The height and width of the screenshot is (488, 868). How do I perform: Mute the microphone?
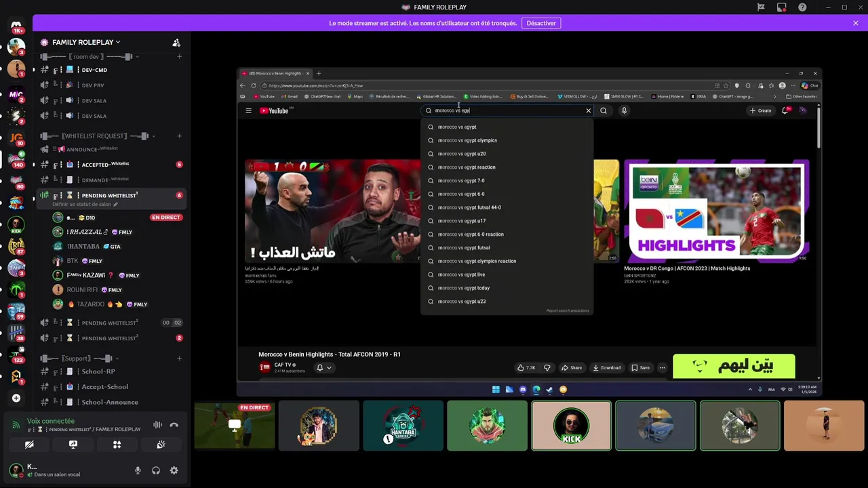click(x=138, y=470)
